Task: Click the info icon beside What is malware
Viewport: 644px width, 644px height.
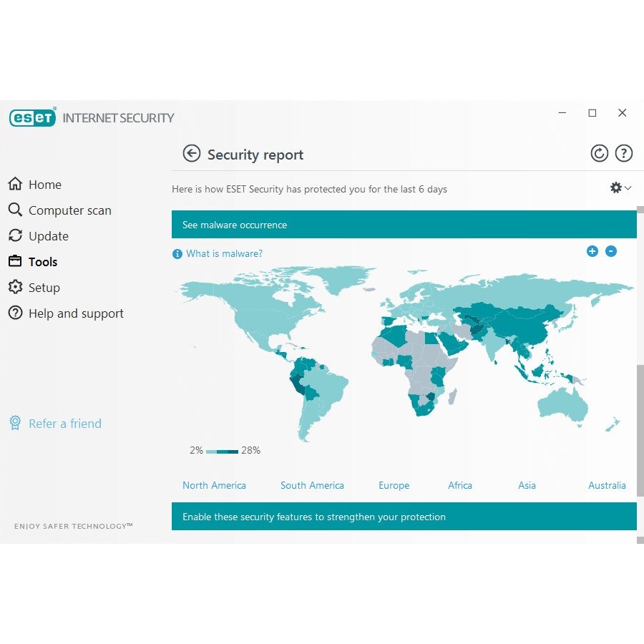Action: coord(177,254)
